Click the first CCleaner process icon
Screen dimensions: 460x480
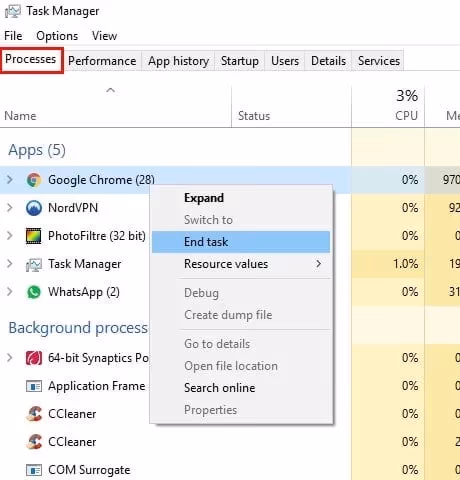tap(34, 414)
